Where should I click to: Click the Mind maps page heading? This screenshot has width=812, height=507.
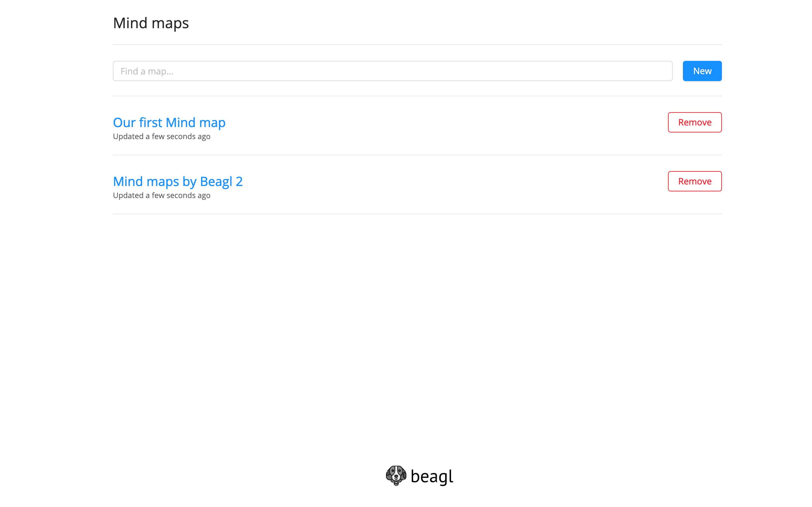[151, 23]
